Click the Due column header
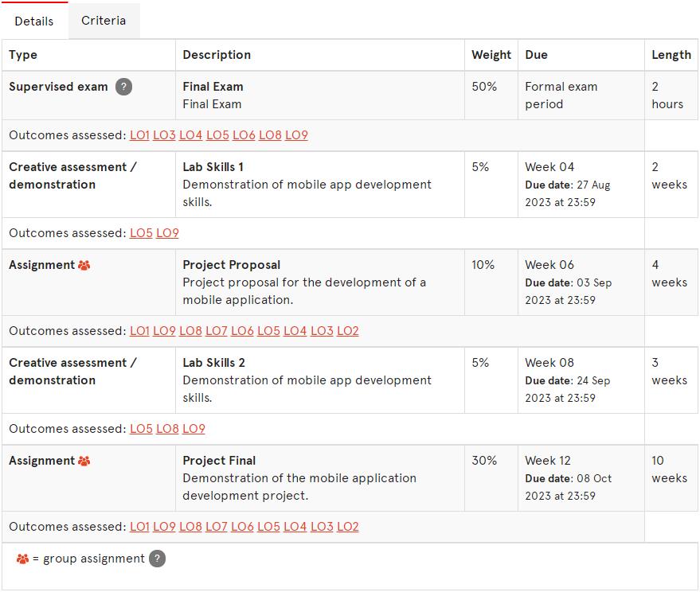 coord(536,55)
